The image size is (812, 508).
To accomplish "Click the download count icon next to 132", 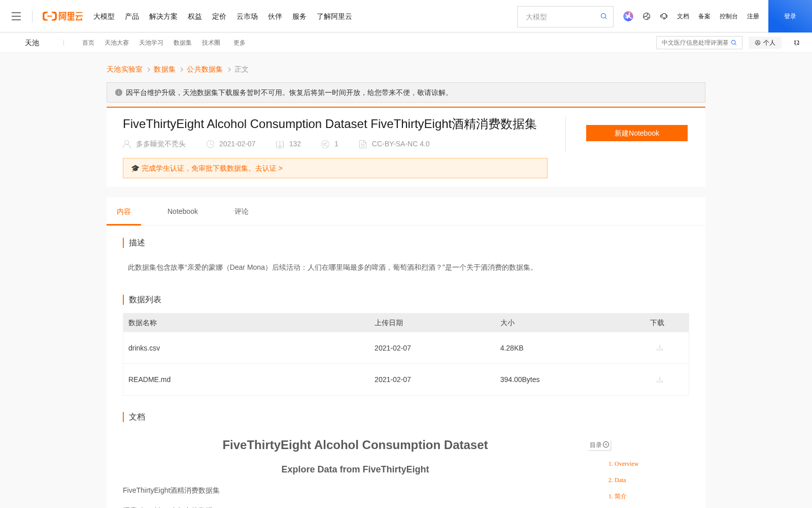I will click(x=280, y=144).
